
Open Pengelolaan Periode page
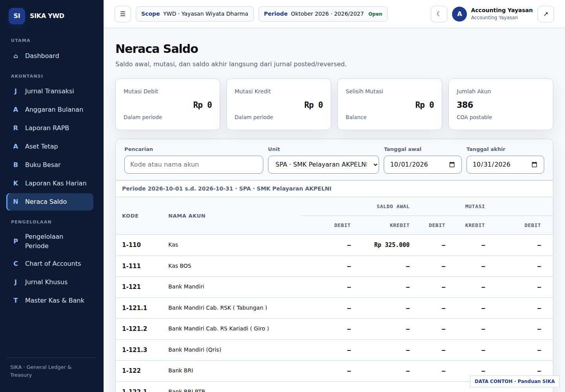click(50, 241)
